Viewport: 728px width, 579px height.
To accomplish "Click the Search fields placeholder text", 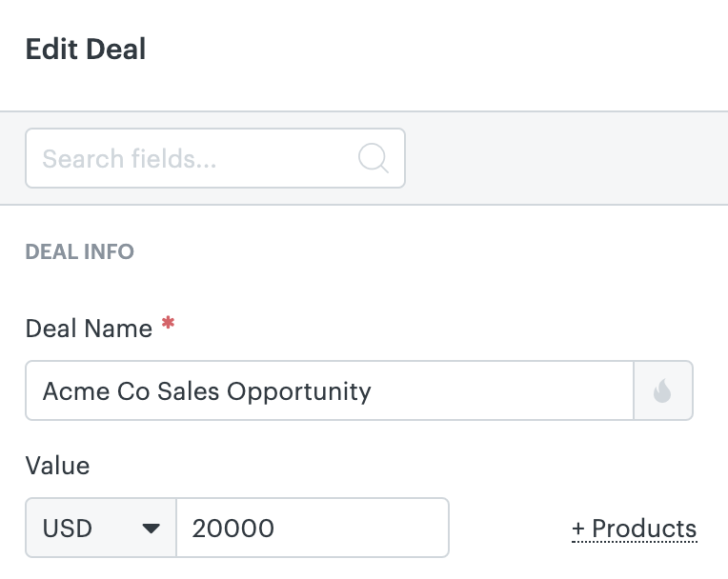I will [130, 159].
